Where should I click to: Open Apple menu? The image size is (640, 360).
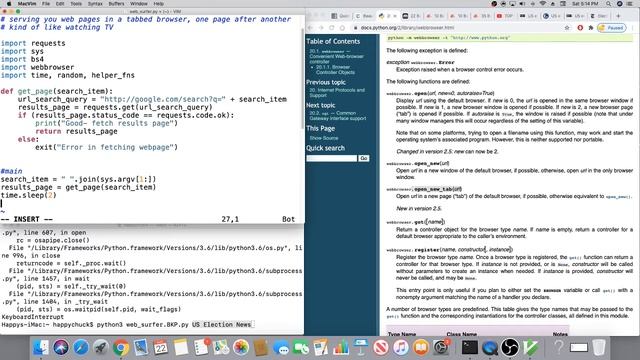click(9, 4)
